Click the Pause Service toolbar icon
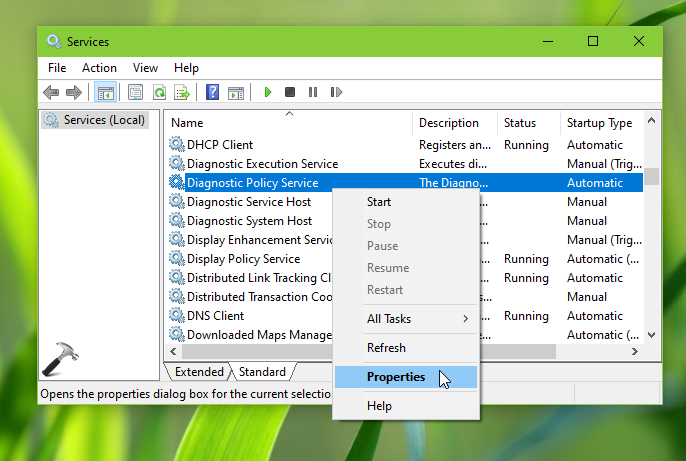The image size is (686, 461). pyautogui.click(x=312, y=92)
